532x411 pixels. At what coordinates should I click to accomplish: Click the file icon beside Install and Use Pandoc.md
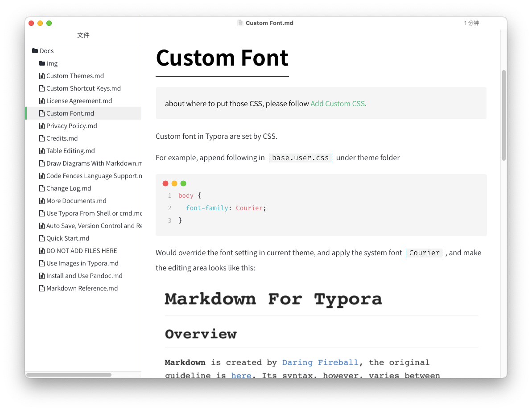point(42,276)
